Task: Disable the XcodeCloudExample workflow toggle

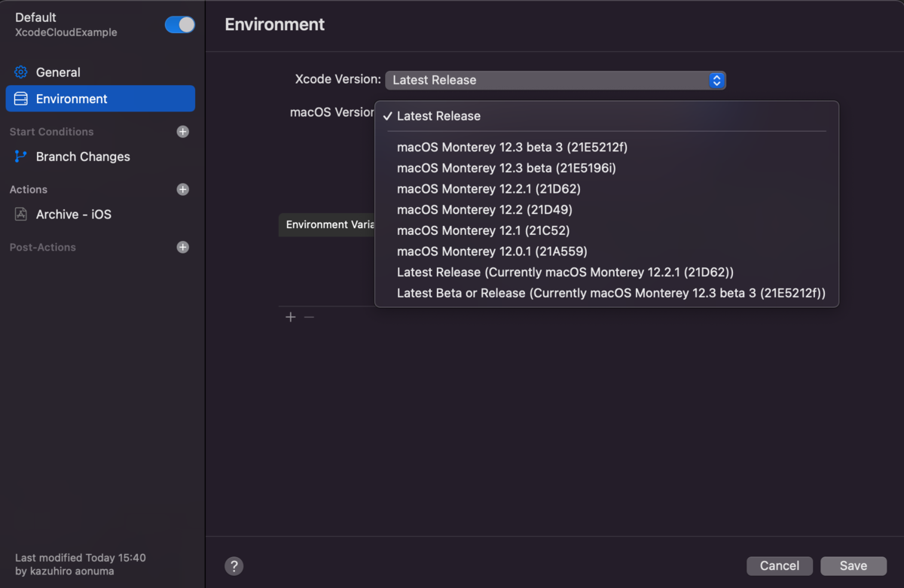Action: 179,24
